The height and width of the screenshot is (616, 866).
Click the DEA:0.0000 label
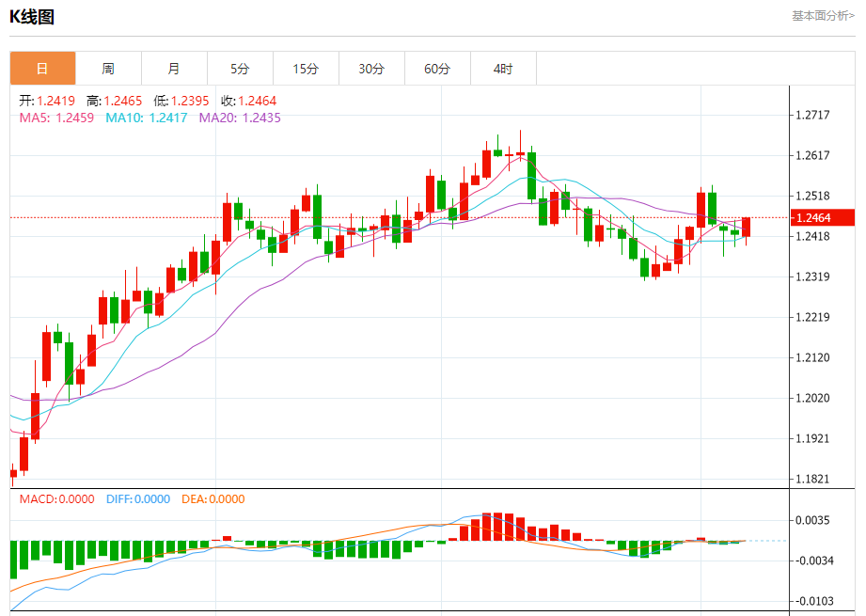(x=213, y=498)
